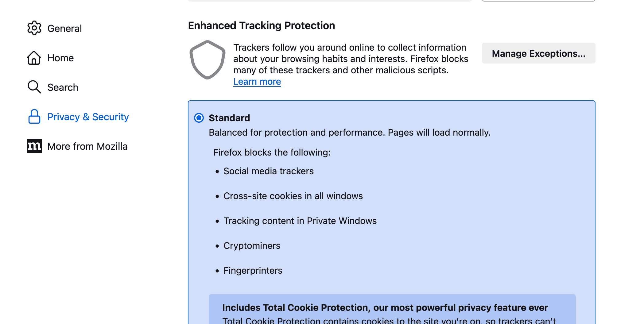644x324 pixels.
Task: Click the Mozilla 'm' logo icon
Action: [34, 146]
